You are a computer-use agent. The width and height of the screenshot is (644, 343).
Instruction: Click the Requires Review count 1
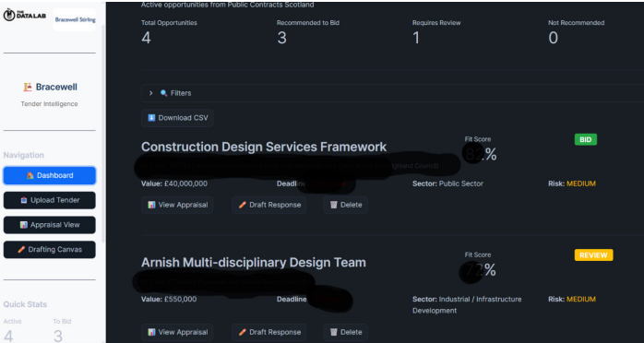pyautogui.click(x=416, y=38)
